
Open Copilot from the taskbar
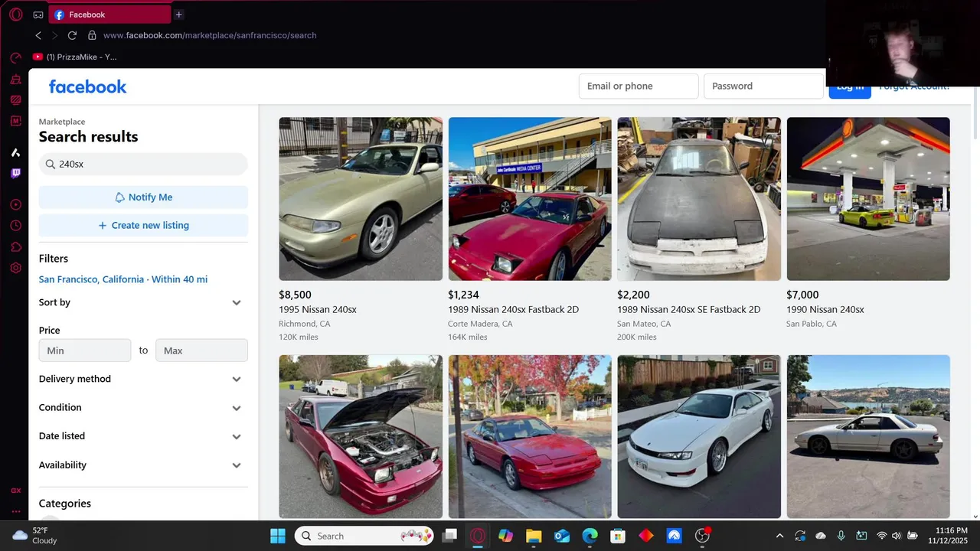(505, 536)
